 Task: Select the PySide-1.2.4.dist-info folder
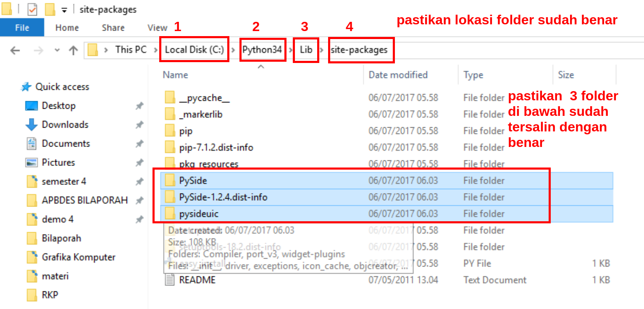pyautogui.click(x=223, y=197)
